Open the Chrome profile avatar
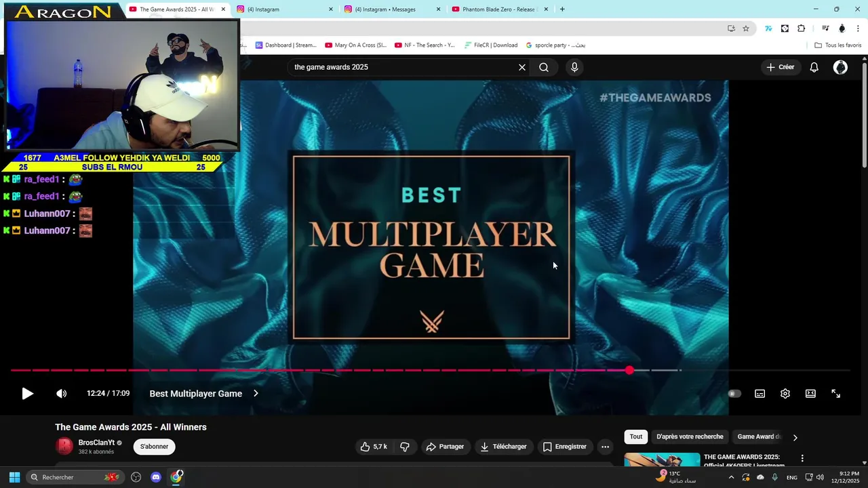This screenshot has height=488, width=868. [842, 28]
